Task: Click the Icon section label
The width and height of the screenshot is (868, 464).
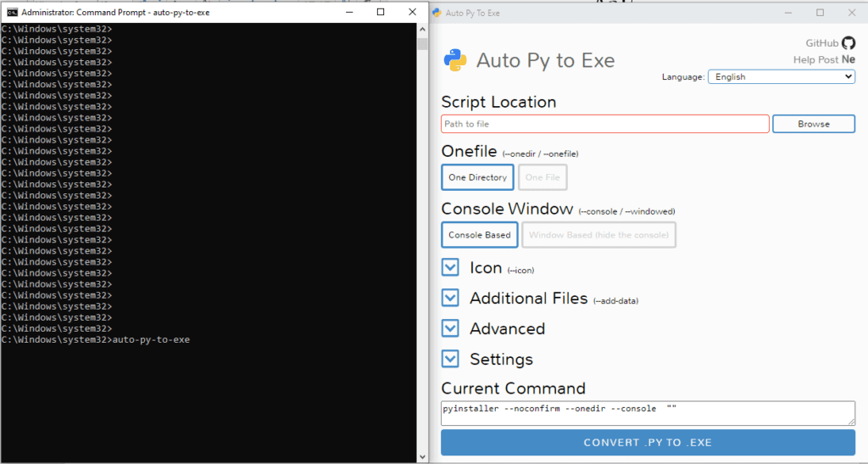Action: pyautogui.click(x=486, y=268)
